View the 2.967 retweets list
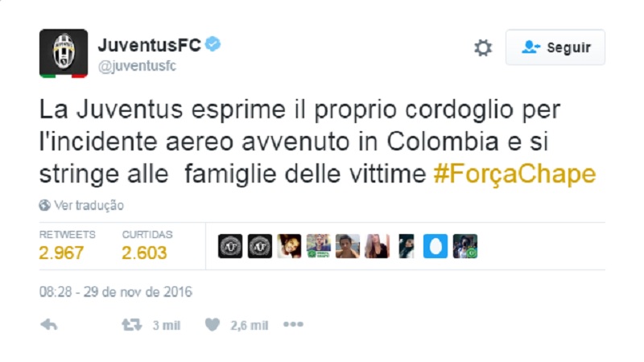The image size is (644, 362). click(x=68, y=245)
